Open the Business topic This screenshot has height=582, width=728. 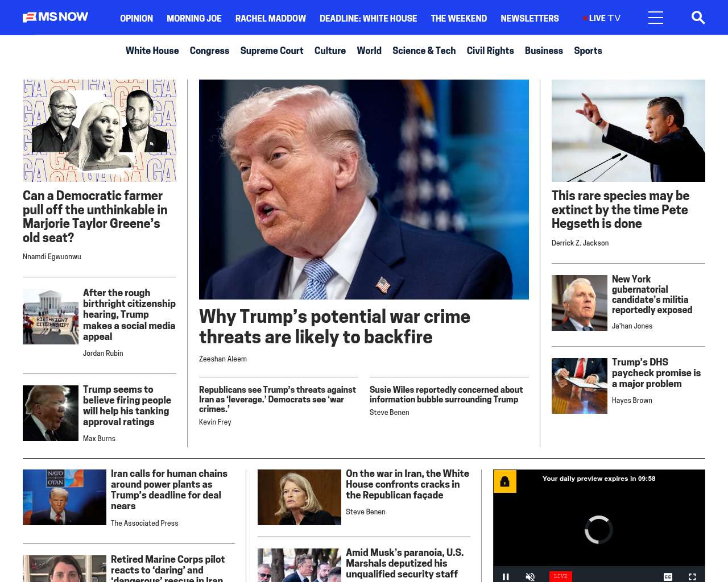544,51
